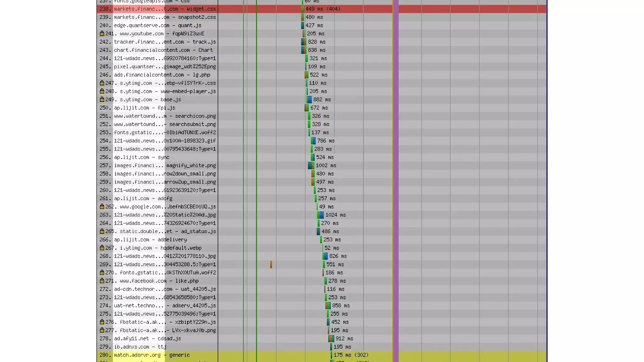The height and width of the screenshot is (362, 644).
Task: Open request 280 match.adsrvr.org generic redirect row
Action: tap(152, 355)
